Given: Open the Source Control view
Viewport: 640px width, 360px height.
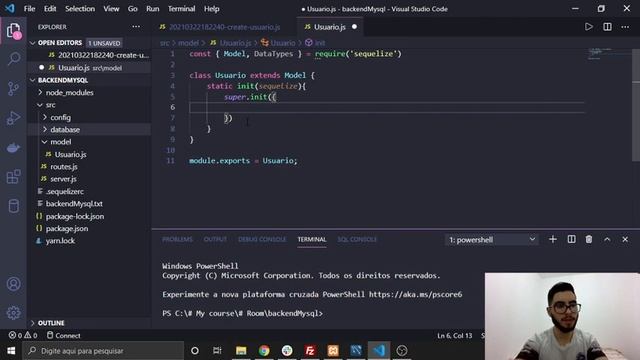Looking at the screenshot, I should [x=13, y=89].
